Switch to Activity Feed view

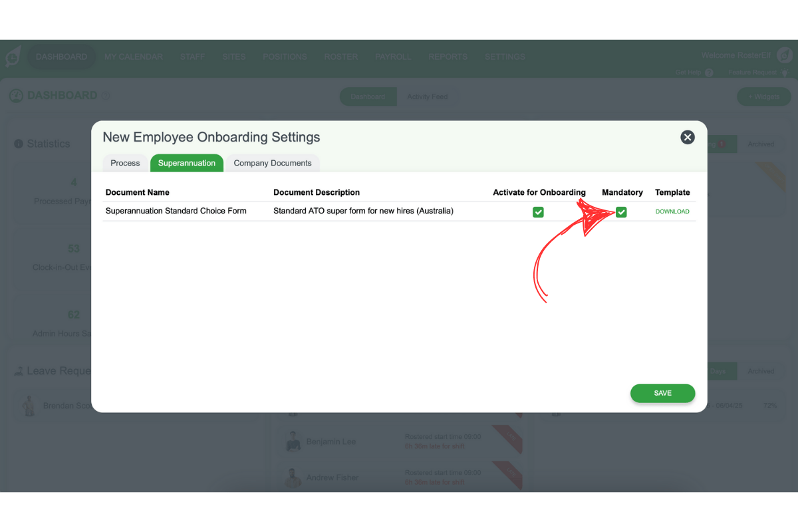point(428,96)
